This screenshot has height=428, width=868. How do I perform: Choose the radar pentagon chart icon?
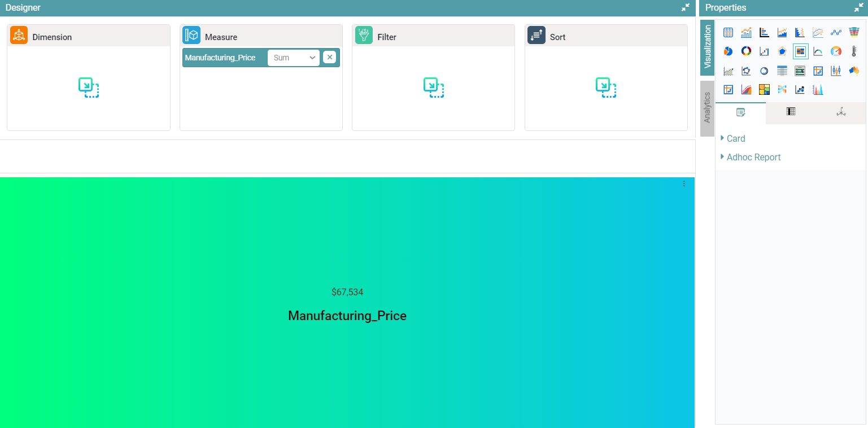782,51
